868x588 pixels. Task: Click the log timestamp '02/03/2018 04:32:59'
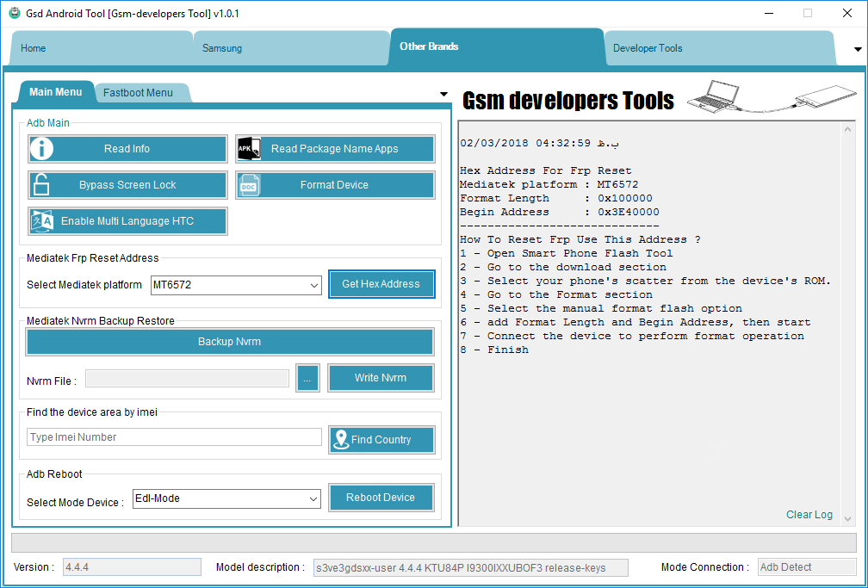(524, 143)
